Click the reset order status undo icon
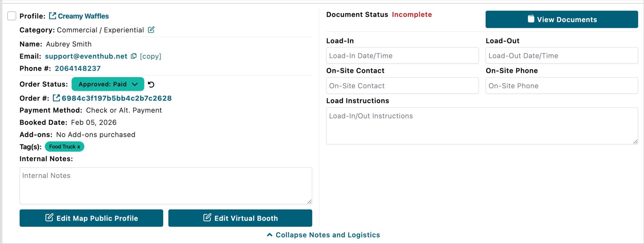 point(151,85)
